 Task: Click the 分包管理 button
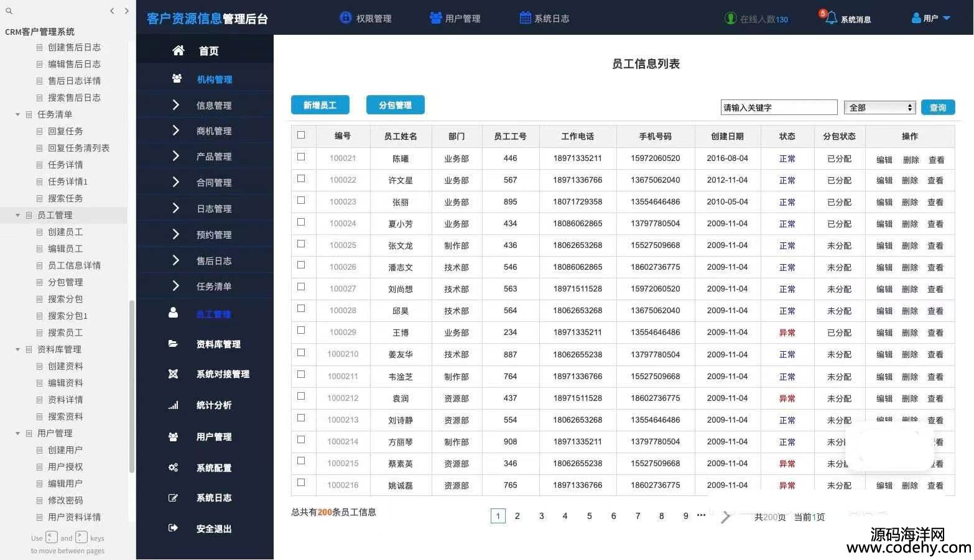tap(395, 105)
